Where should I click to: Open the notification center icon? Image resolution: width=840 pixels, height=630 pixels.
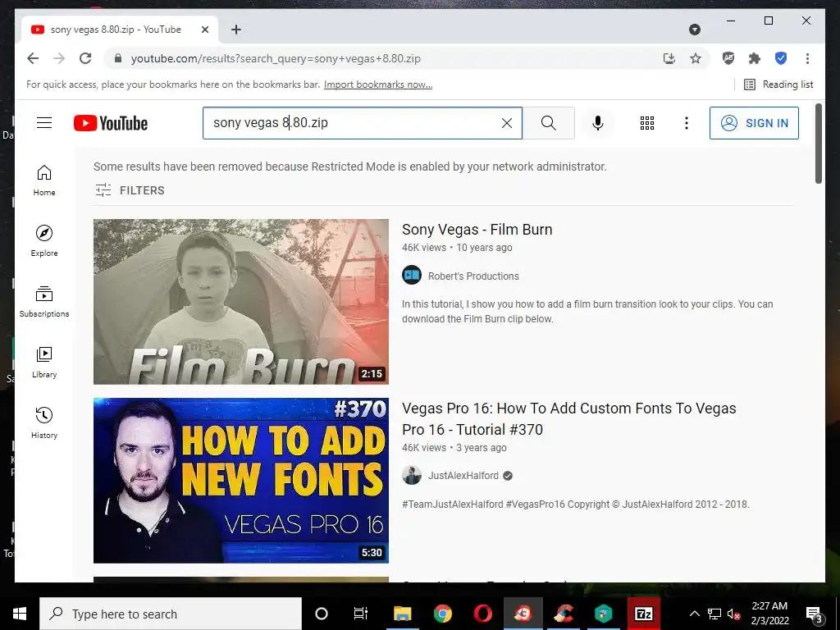(x=814, y=614)
